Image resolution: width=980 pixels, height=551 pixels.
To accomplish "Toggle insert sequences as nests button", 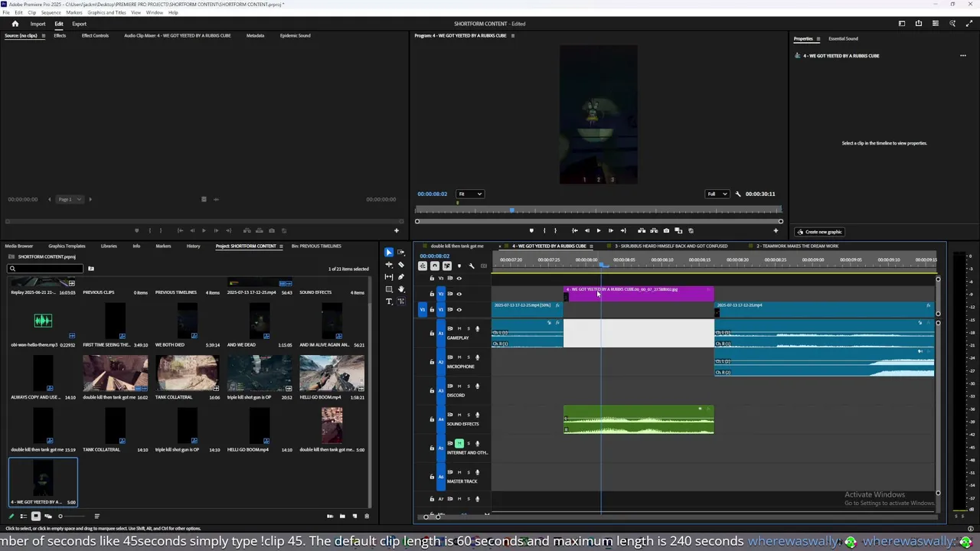I will tap(423, 266).
